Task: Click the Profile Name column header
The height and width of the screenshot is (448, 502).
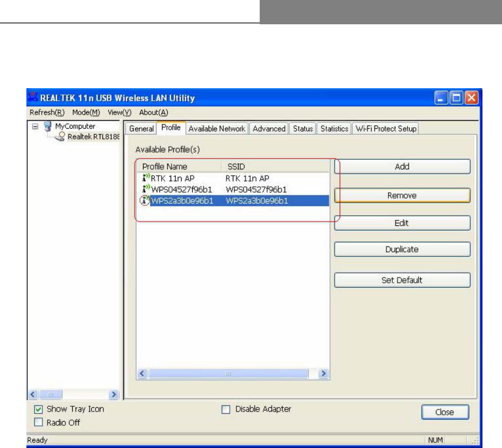Action: pos(179,166)
